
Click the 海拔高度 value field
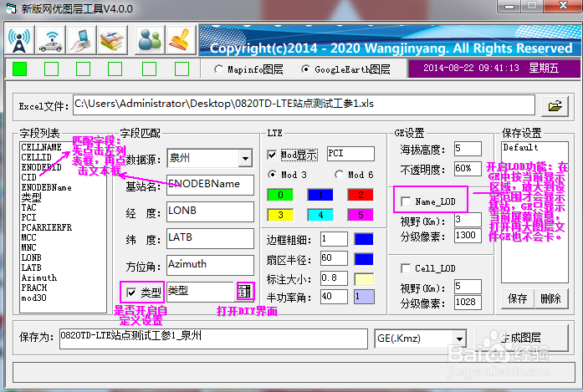468,149
